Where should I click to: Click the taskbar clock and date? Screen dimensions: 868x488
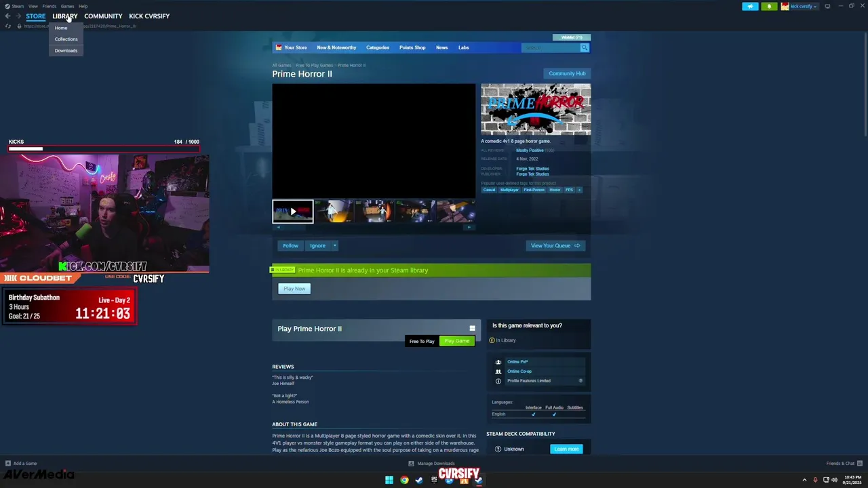851,480
